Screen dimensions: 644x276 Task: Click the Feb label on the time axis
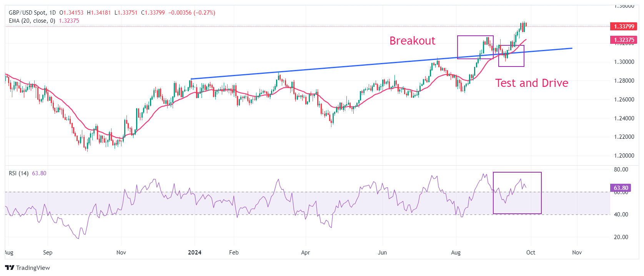click(234, 253)
